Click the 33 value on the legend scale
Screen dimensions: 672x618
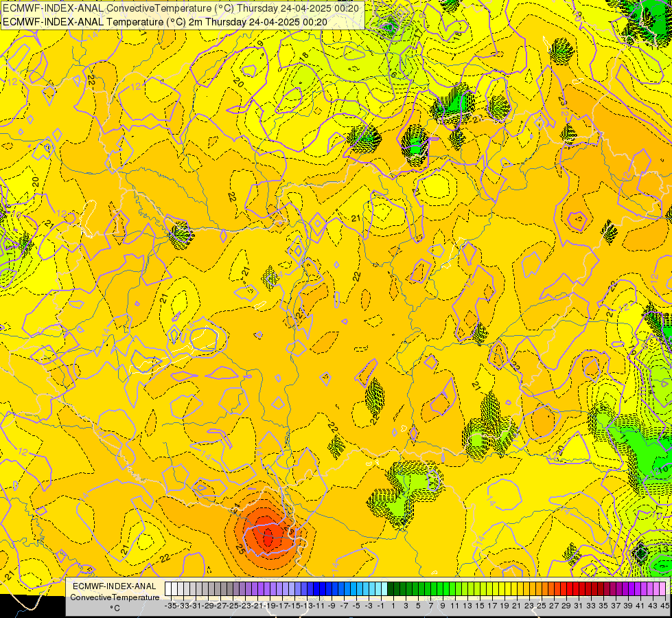[592, 606]
